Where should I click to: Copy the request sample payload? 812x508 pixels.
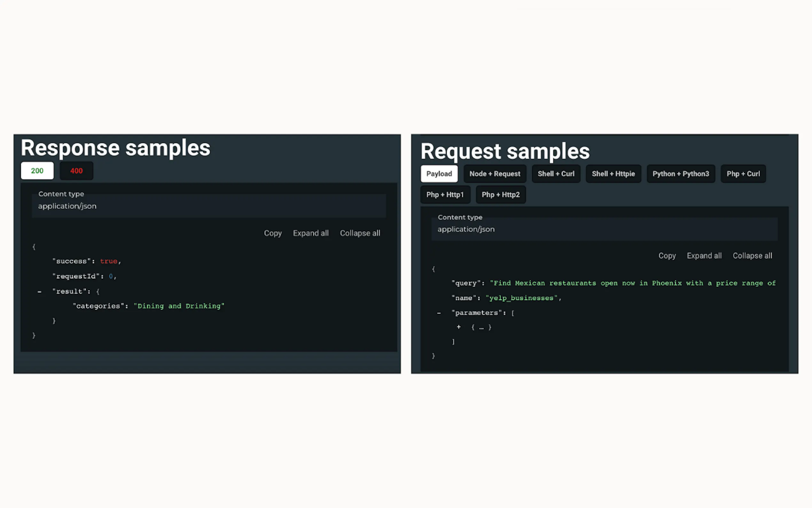(x=667, y=256)
